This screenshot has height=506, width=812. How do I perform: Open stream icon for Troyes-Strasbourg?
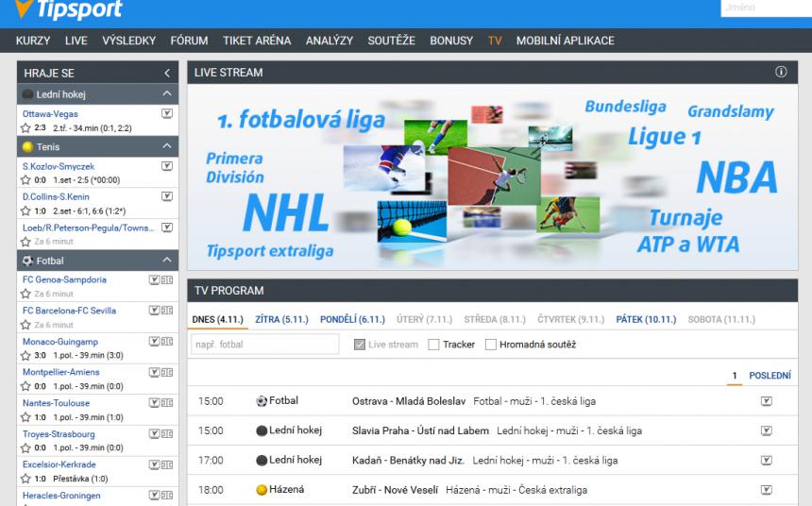tap(154, 433)
